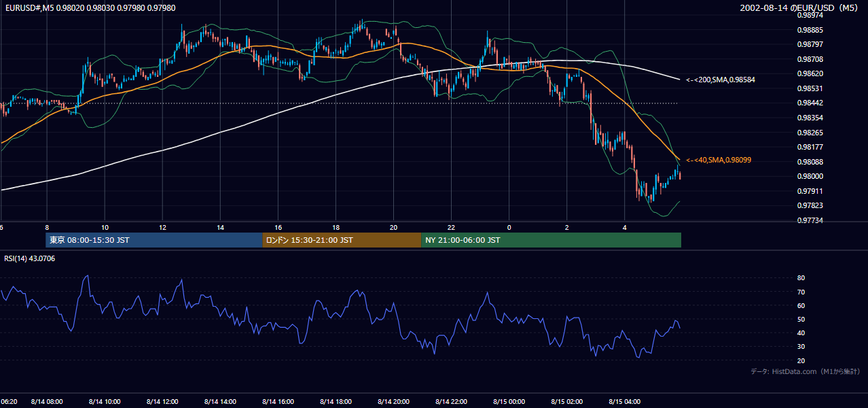Image resolution: width=868 pixels, height=408 pixels.
Task: Click price axis label 0.98177
Action: (810, 147)
